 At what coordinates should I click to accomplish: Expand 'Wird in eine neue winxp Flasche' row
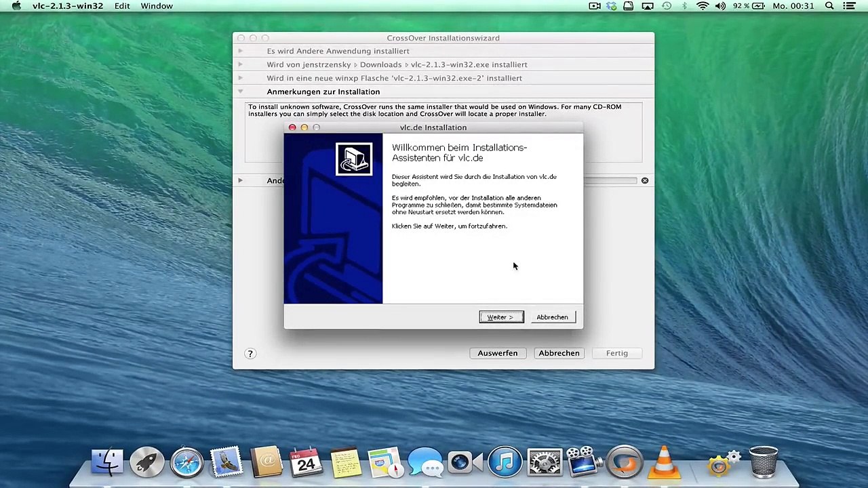240,78
